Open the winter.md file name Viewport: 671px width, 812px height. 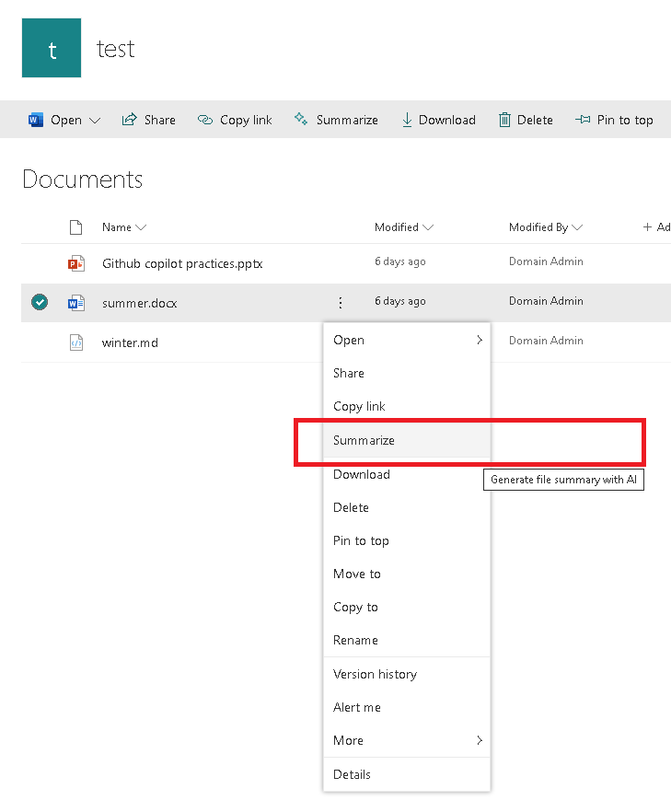point(130,342)
